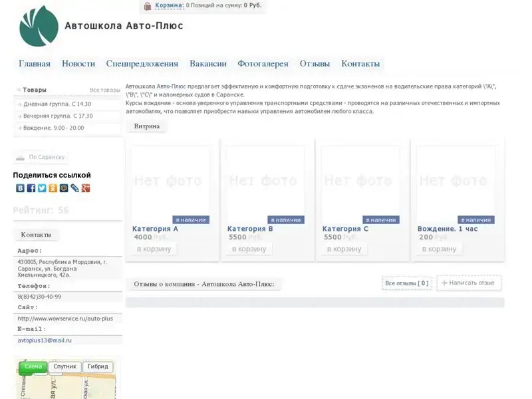Open the Новости menu item

click(x=78, y=64)
